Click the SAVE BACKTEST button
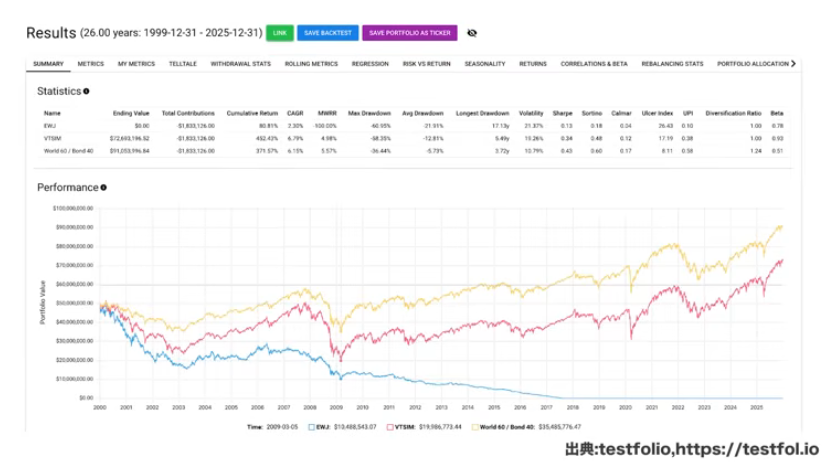826x476 pixels. pos(328,33)
